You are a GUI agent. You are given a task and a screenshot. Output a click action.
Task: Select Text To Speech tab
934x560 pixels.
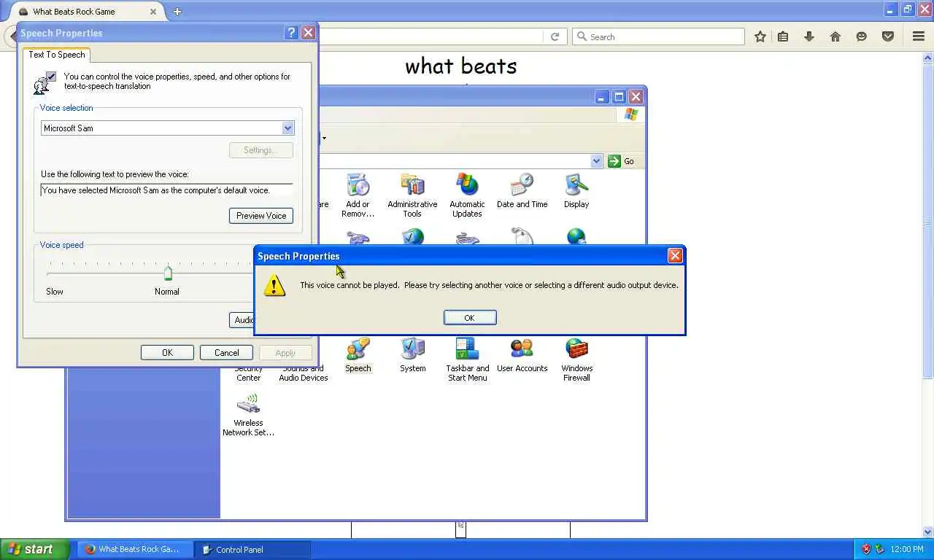point(57,55)
